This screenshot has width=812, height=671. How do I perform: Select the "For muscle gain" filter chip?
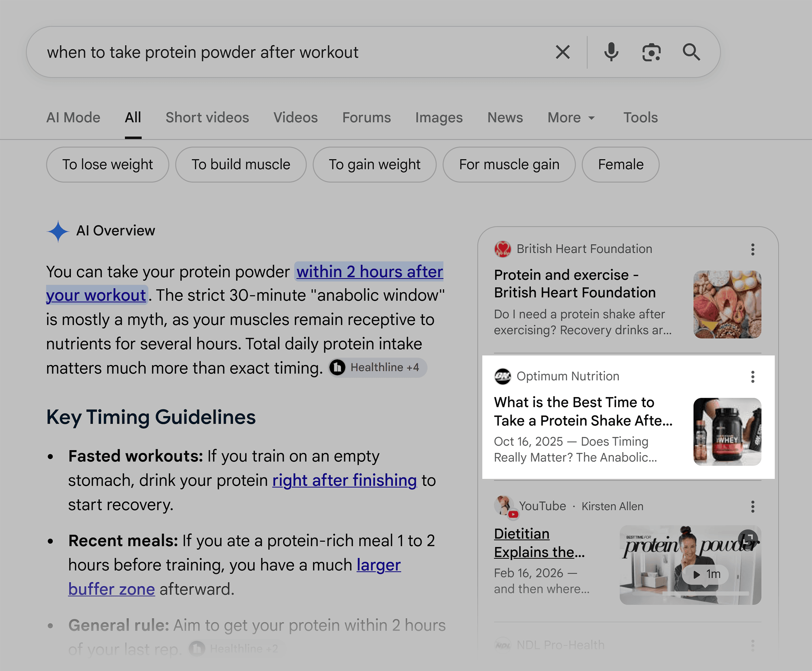click(509, 165)
